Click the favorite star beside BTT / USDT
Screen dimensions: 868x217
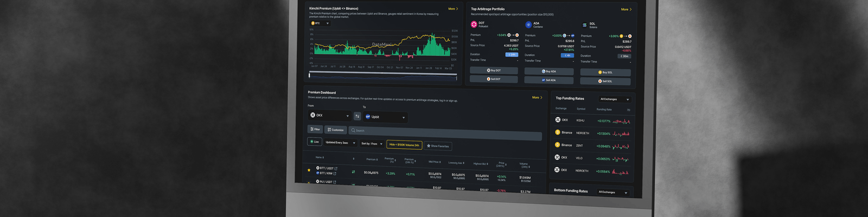(x=309, y=170)
